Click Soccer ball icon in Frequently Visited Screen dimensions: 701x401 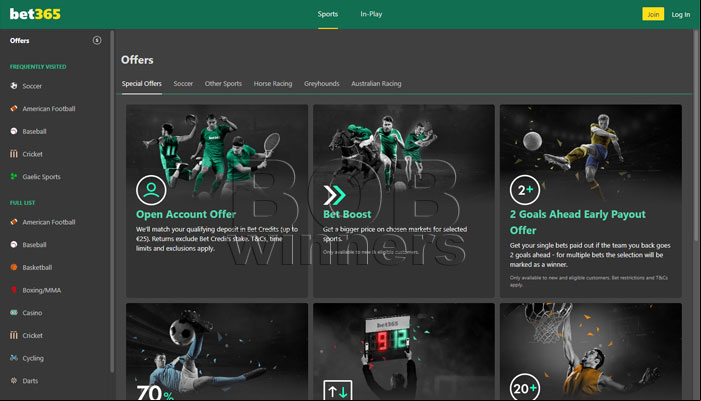14,86
